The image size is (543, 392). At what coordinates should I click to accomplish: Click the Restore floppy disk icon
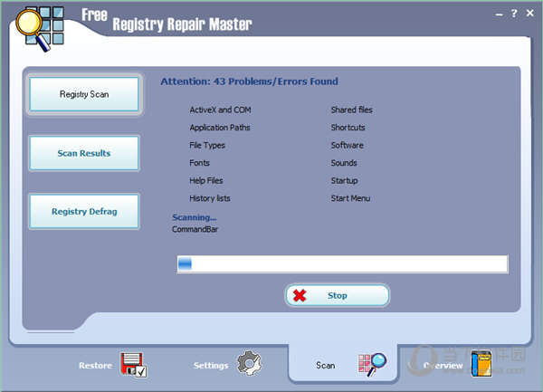click(133, 365)
